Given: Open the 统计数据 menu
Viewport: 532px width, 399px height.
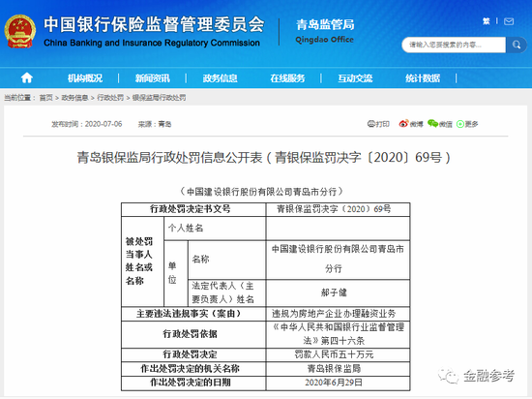Looking at the screenshot, I should click(423, 78).
